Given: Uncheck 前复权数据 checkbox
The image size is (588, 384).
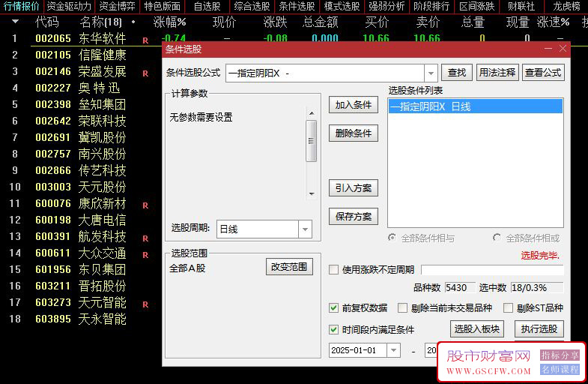Looking at the screenshot, I should click(x=333, y=308).
